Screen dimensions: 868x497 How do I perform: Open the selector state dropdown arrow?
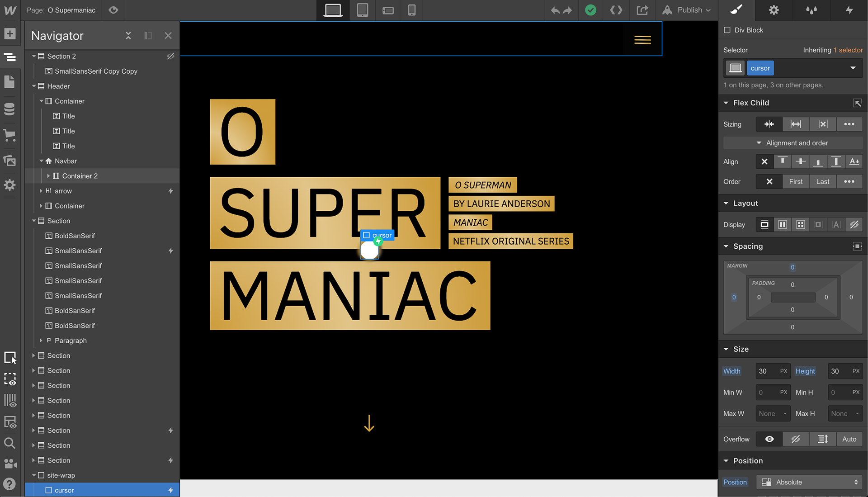(853, 68)
